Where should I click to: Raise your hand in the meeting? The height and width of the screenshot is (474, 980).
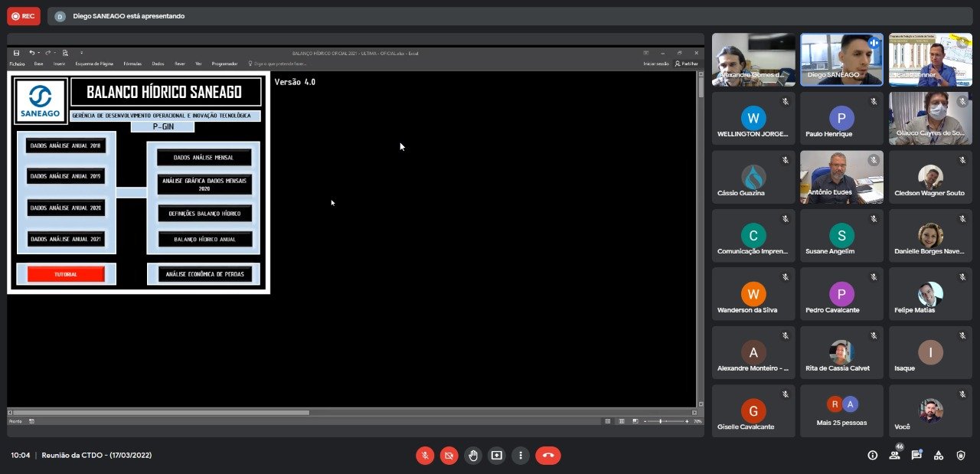pyautogui.click(x=473, y=456)
